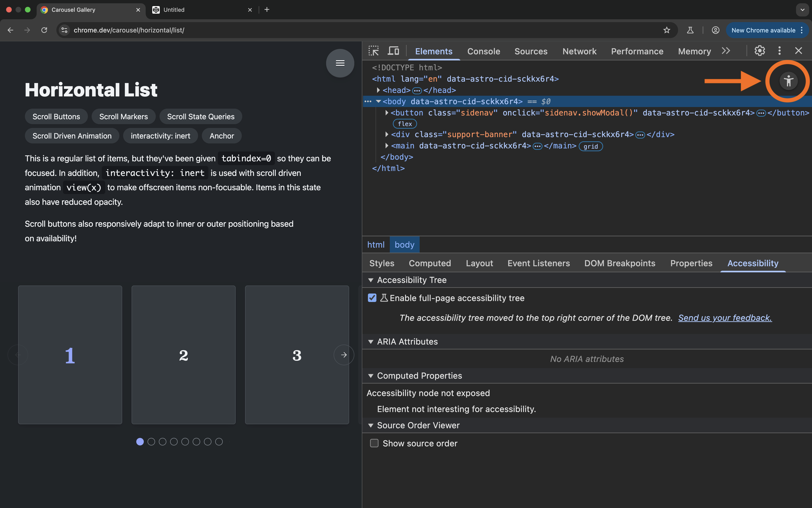Image resolution: width=812 pixels, height=508 pixels.
Task: Open Event Listeners pane tab
Action: click(538, 263)
